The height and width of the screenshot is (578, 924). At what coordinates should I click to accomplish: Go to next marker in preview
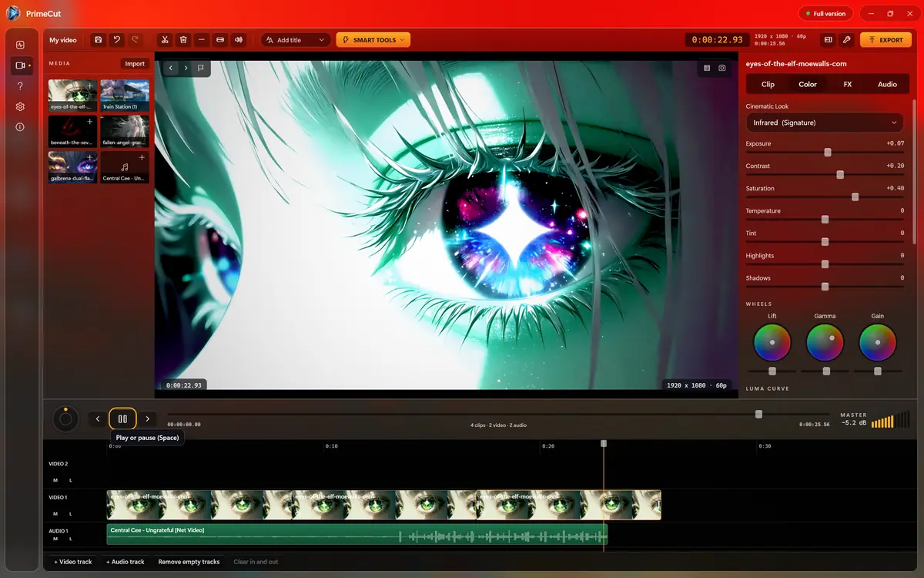pos(186,68)
